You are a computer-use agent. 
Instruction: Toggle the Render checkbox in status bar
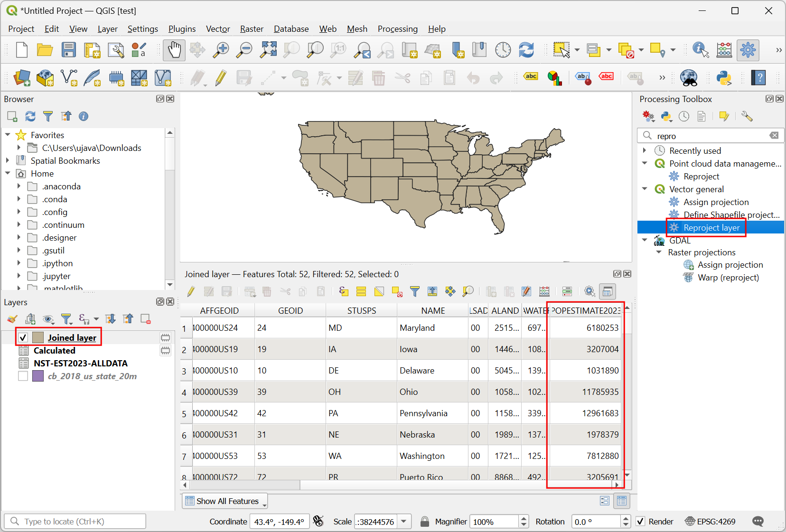[641, 522]
